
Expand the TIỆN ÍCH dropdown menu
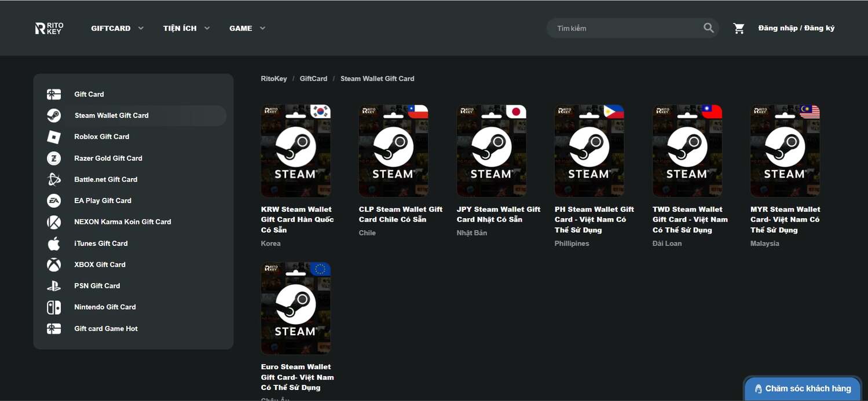[186, 28]
